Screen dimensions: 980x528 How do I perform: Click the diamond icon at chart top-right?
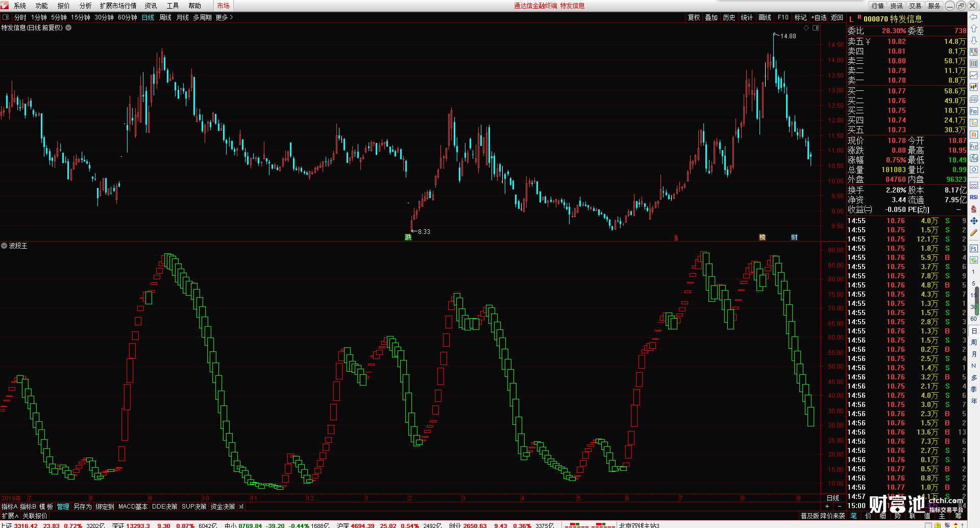click(806, 28)
